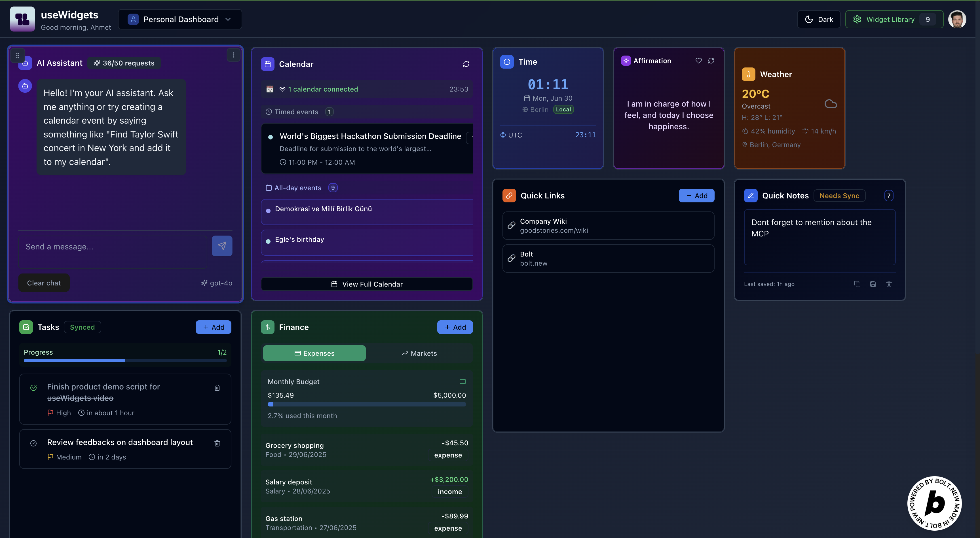Select the Expenses tab in Finance

point(314,353)
